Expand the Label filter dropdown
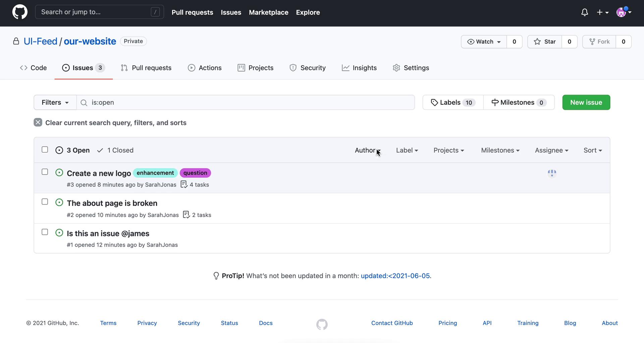The width and height of the screenshot is (644, 343). [x=407, y=150]
